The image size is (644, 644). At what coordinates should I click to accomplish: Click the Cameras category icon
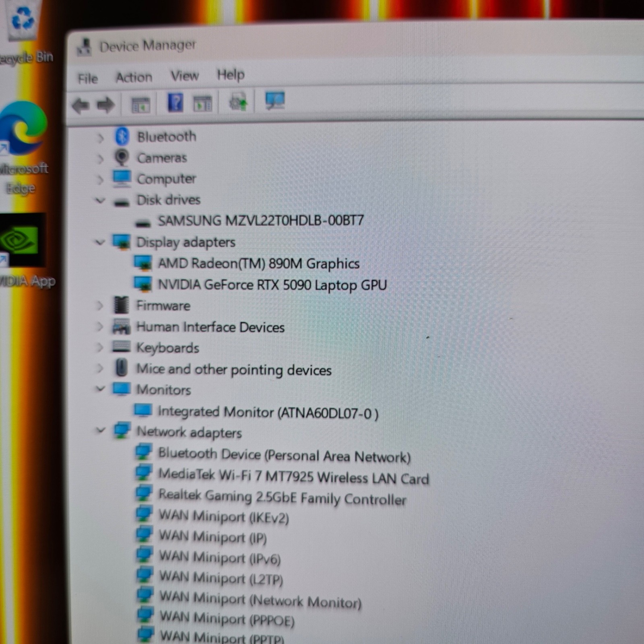[x=121, y=157]
